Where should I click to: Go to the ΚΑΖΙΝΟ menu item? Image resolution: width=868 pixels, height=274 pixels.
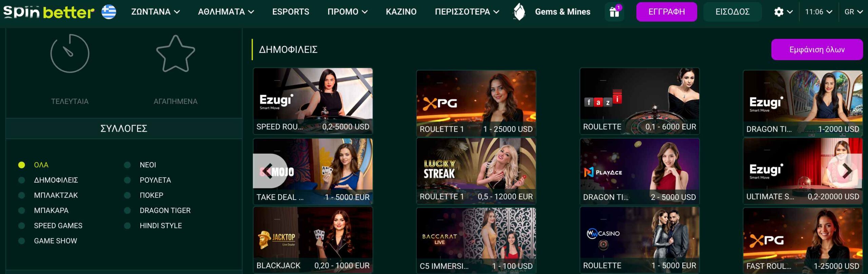pos(401,12)
